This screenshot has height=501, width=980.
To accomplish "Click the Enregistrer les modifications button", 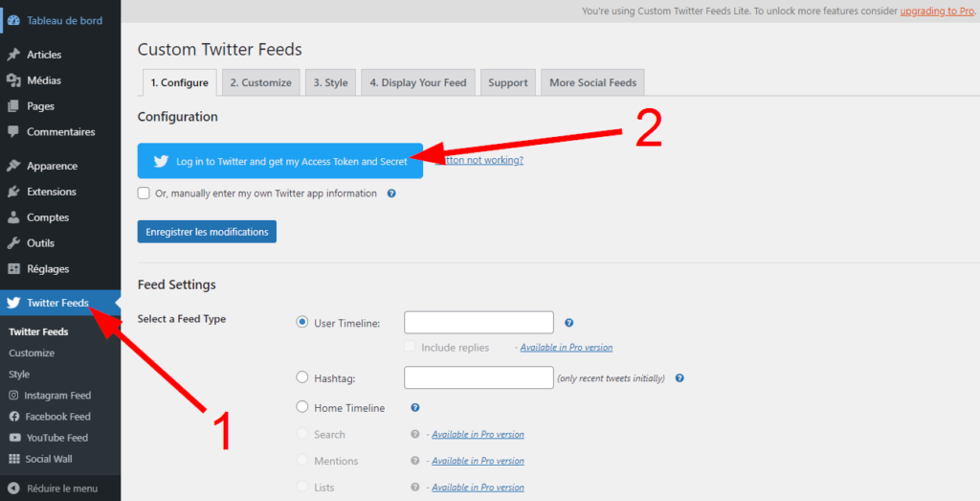I will [207, 232].
